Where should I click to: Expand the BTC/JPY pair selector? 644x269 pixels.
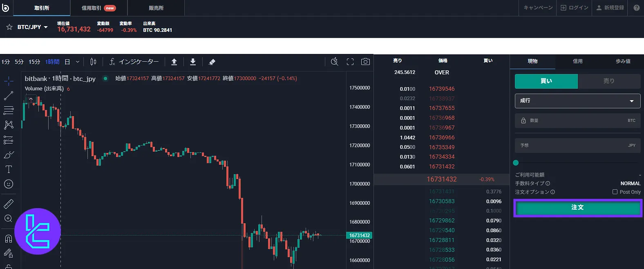(x=33, y=27)
